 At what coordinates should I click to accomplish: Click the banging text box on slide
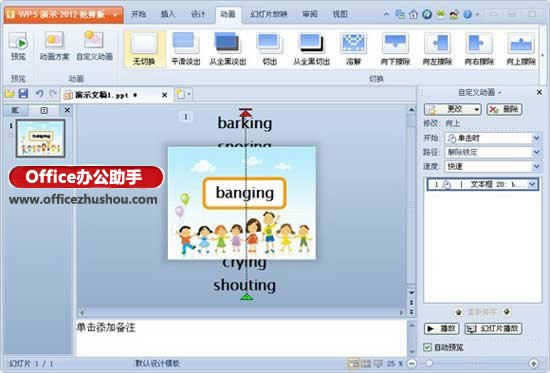point(244,193)
